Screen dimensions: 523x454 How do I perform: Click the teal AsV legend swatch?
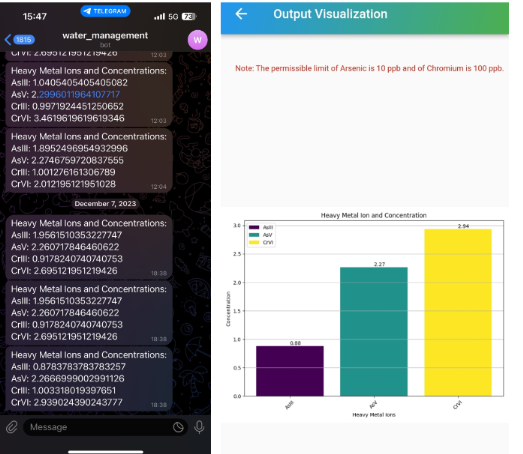(x=254, y=235)
